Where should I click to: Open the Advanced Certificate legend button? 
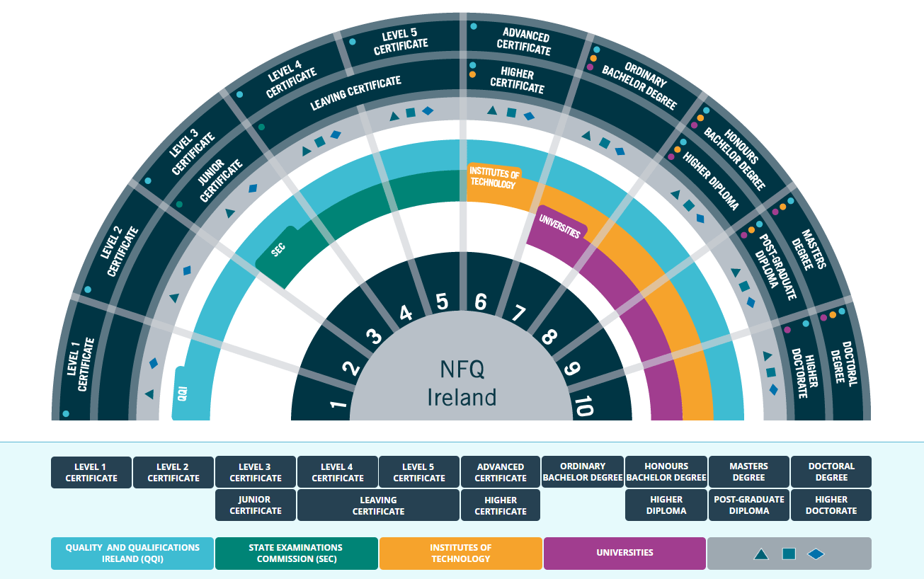tap(501, 472)
